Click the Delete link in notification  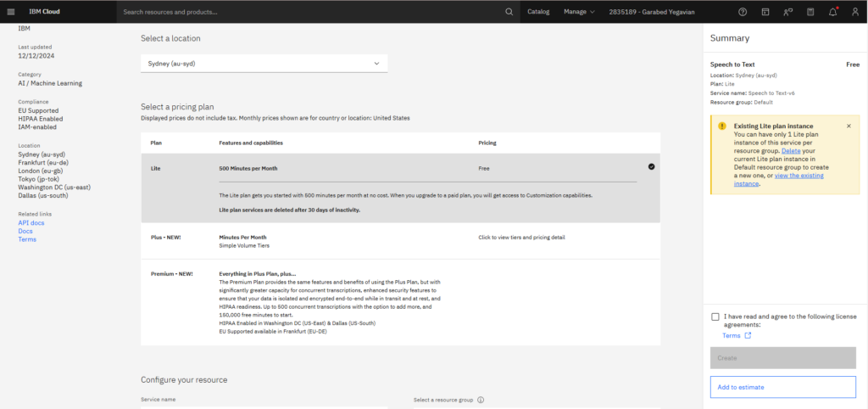point(791,151)
